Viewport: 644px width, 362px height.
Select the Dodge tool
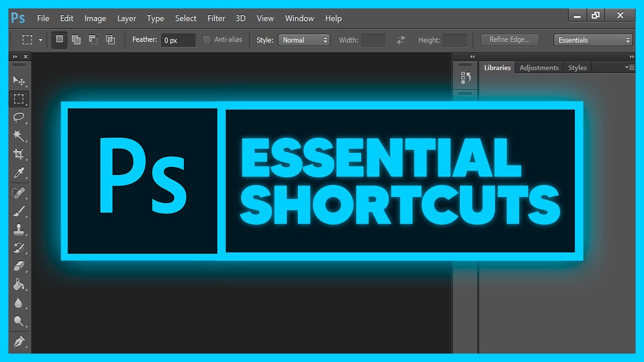[x=19, y=321]
